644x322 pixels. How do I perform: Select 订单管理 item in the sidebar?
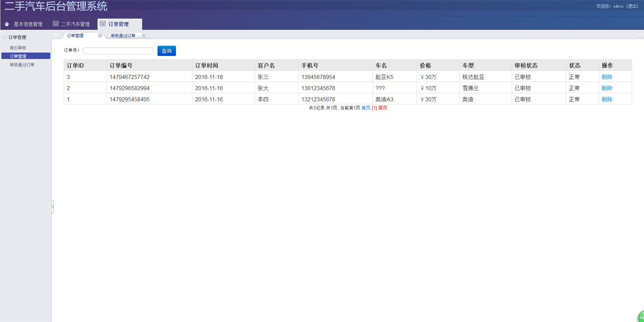pyautogui.click(x=26, y=56)
